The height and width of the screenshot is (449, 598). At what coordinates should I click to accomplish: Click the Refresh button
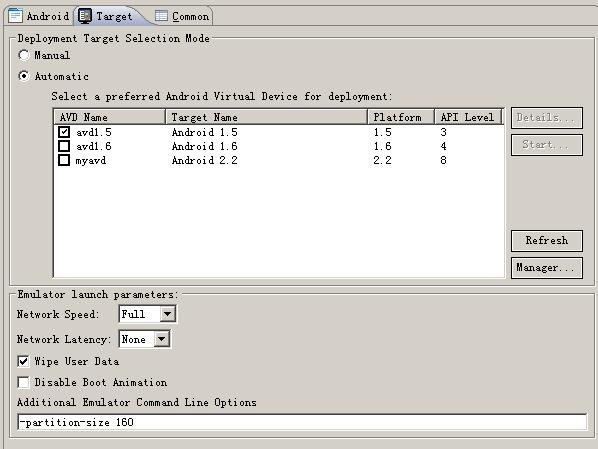pyautogui.click(x=547, y=241)
